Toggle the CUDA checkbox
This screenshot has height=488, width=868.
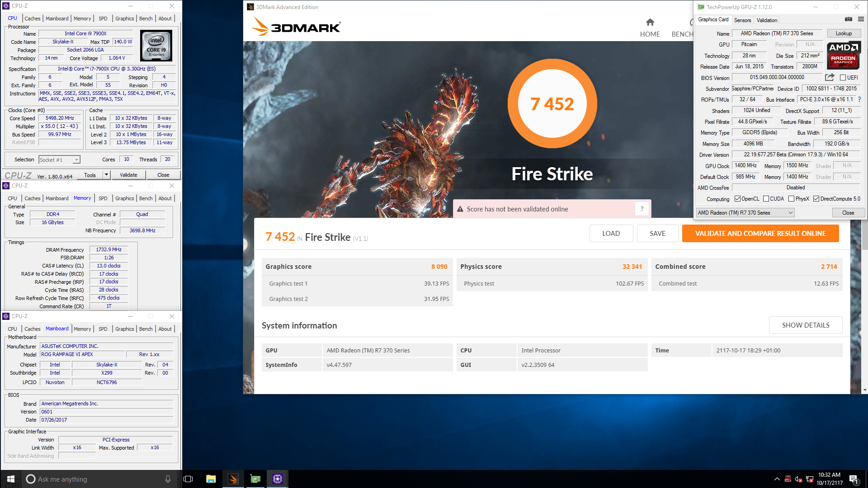[x=766, y=199]
